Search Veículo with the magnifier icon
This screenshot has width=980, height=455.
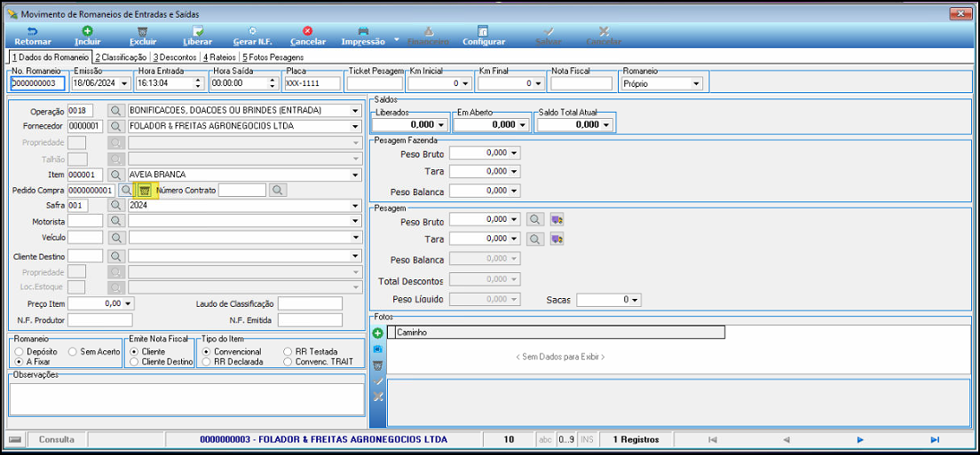click(x=115, y=237)
